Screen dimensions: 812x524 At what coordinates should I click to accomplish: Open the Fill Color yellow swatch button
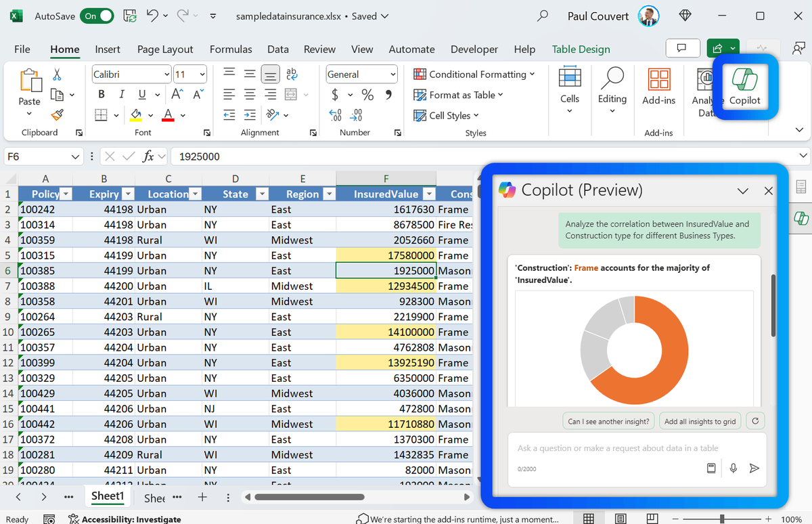tap(135, 115)
